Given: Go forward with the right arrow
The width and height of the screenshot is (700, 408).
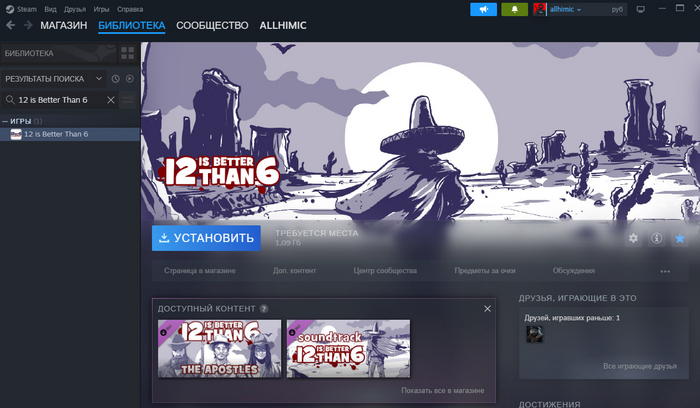Looking at the screenshot, I should click(28, 25).
